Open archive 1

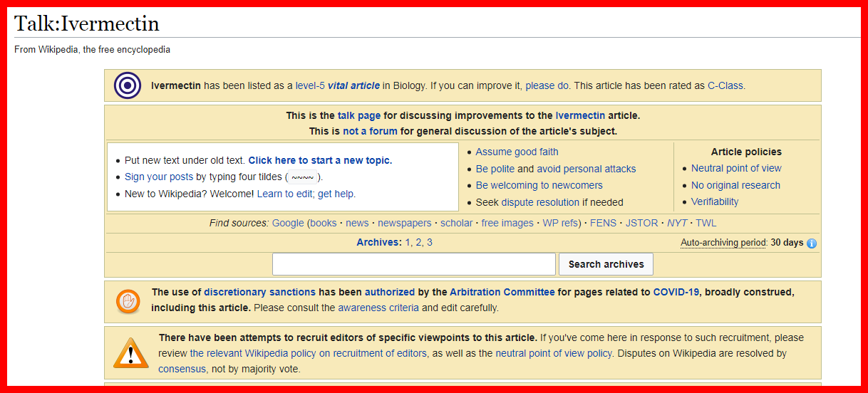(408, 242)
